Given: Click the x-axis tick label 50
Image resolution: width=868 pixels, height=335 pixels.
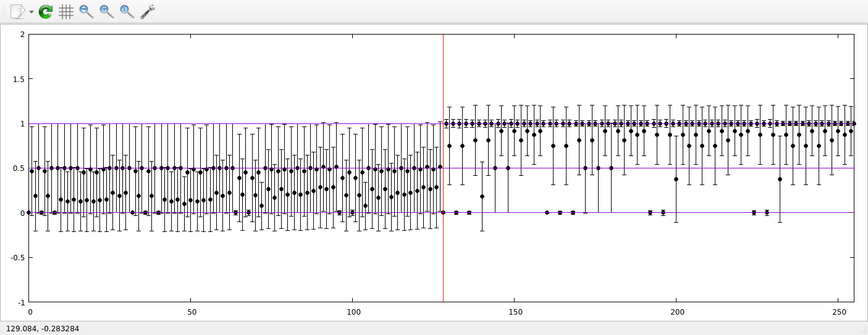Looking at the screenshot, I should pos(191,312).
